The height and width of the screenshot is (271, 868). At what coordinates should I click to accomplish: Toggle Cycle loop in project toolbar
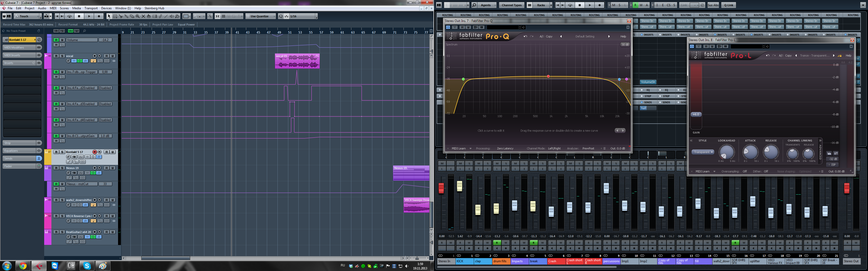(x=69, y=16)
